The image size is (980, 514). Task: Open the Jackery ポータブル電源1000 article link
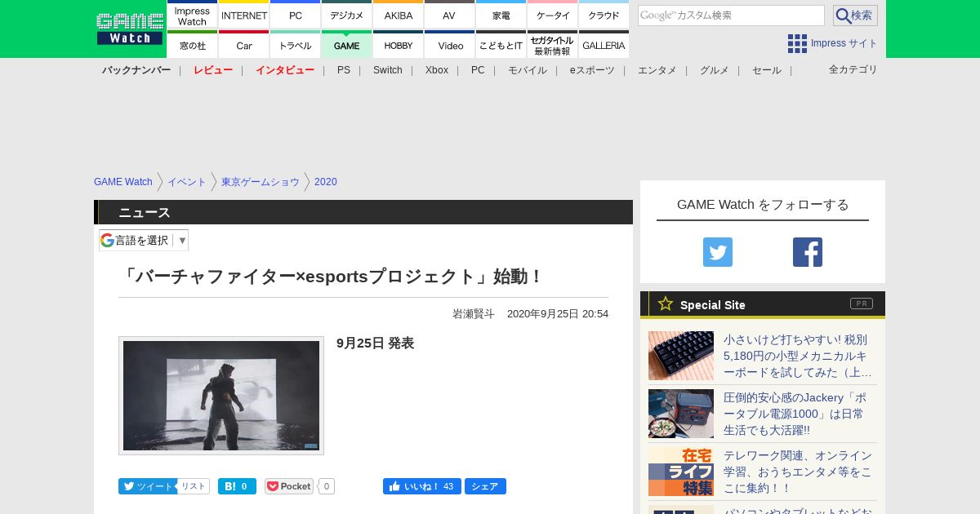tap(795, 414)
